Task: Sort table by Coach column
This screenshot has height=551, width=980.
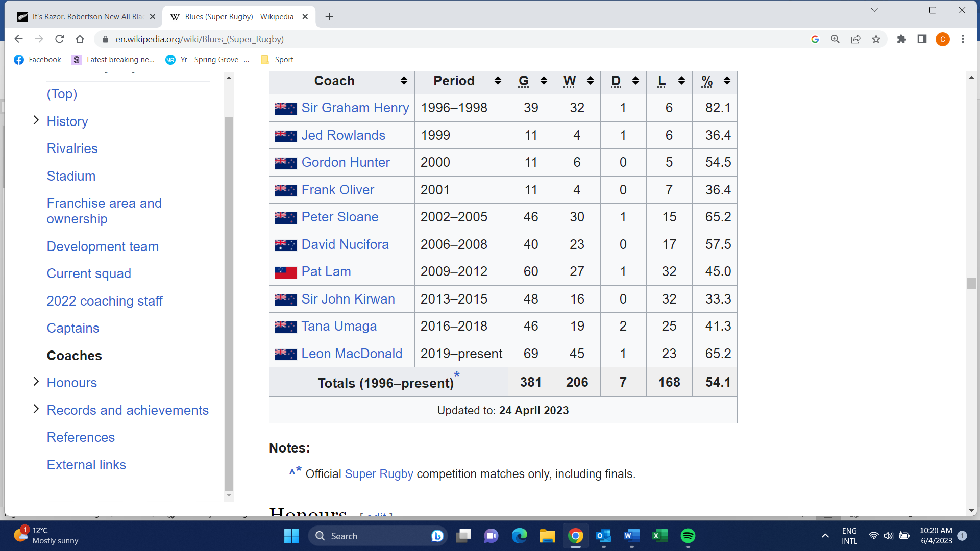Action: coord(404,81)
